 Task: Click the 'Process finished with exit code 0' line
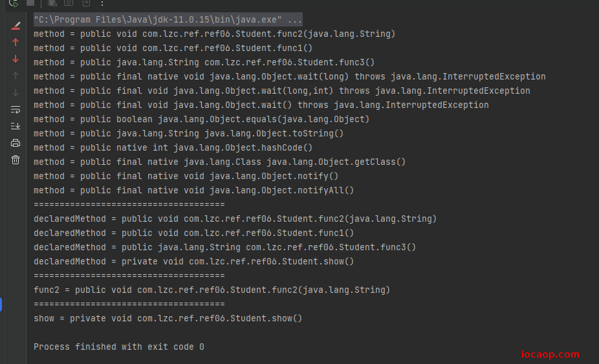tap(119, 347)
